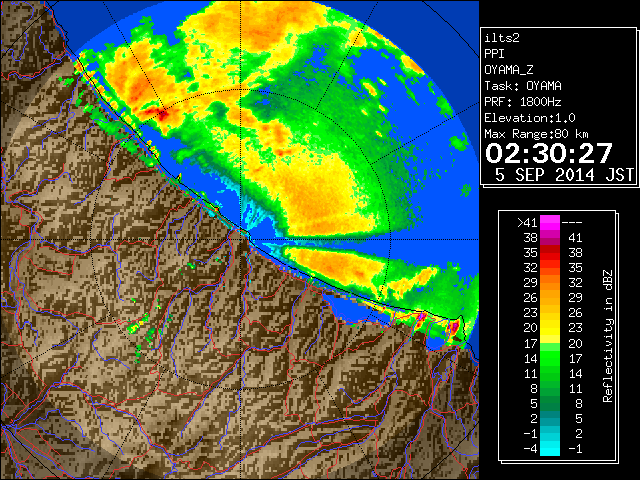Click the "-4" legend label
The image size is (640, 480).
tap(530, 449)
